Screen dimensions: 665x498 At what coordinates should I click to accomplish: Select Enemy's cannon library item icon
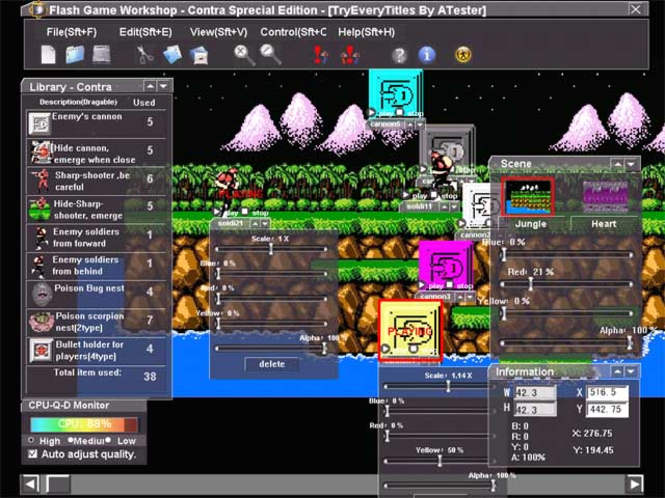39,123
